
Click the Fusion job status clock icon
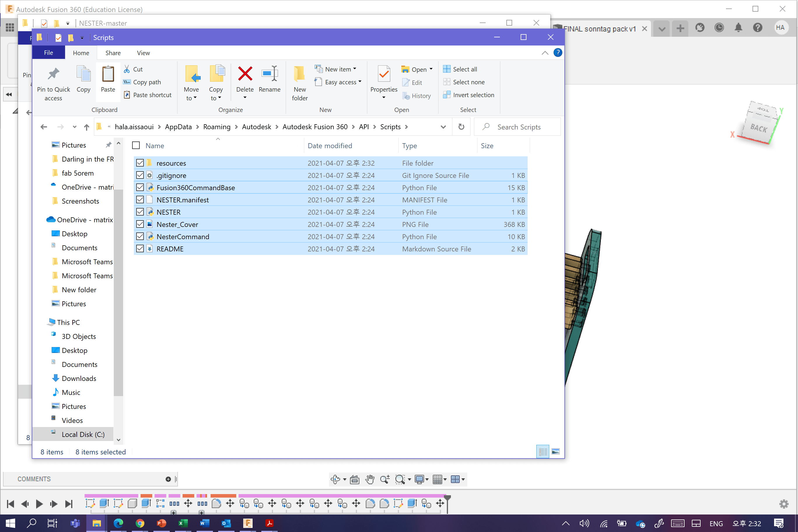[x=719, y=28]
